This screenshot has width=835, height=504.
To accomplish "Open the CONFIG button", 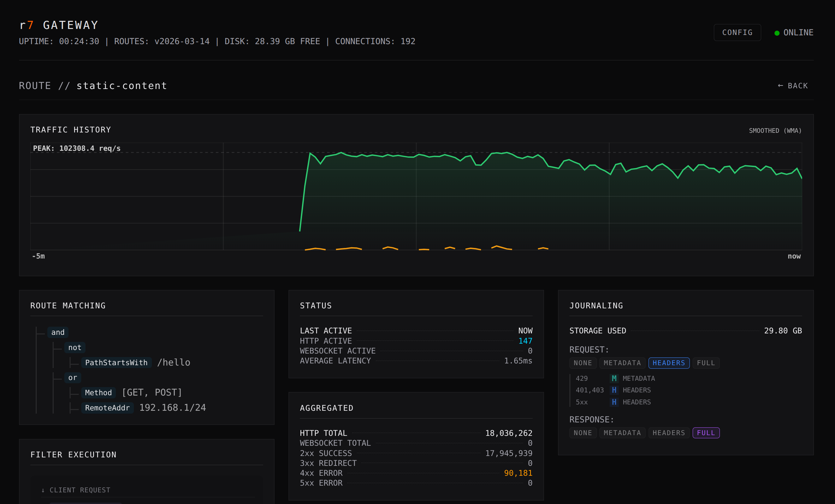I will click(x=737, y=32).
